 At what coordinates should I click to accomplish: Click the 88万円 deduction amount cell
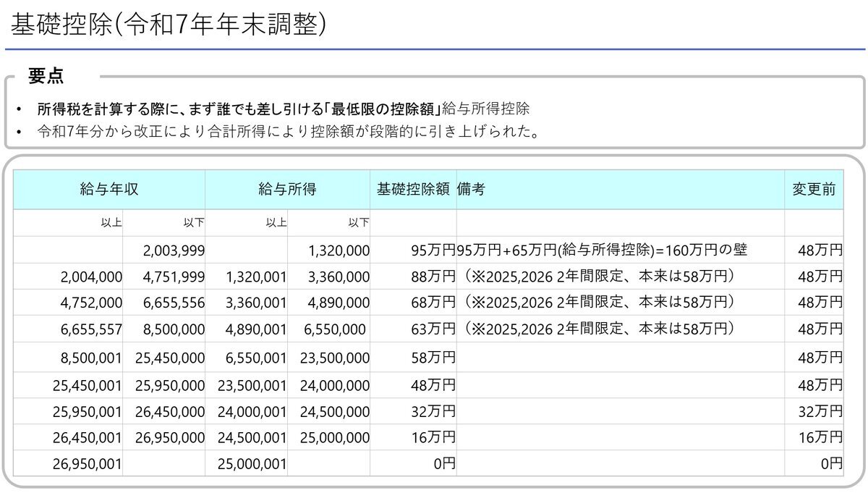coord(433,277)
